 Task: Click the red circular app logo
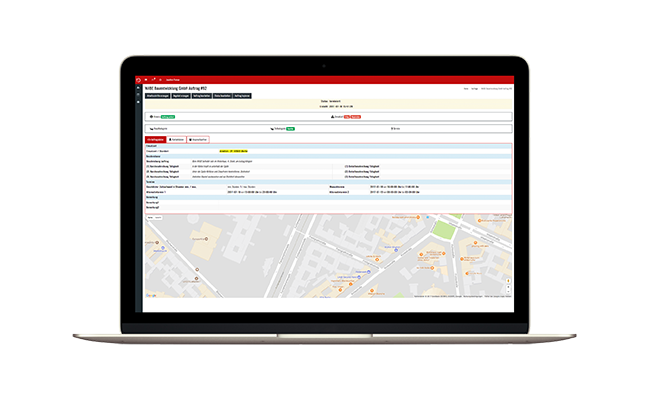(138, 80)
